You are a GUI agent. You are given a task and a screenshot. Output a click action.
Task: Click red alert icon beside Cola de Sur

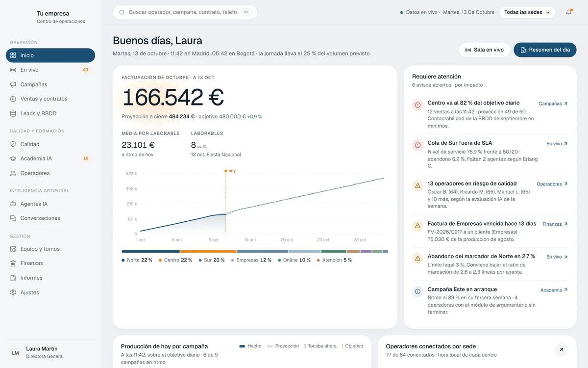coord(417,145)
